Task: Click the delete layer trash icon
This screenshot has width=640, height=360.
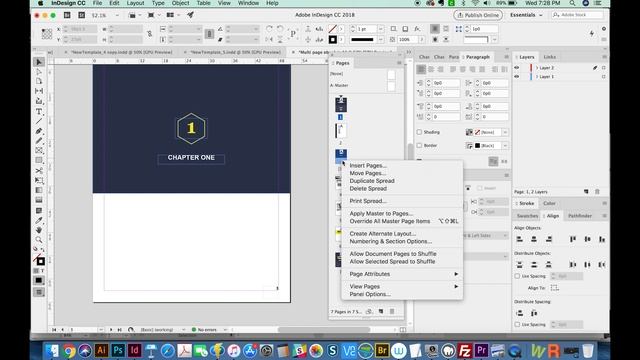Action: pos(597,191)
